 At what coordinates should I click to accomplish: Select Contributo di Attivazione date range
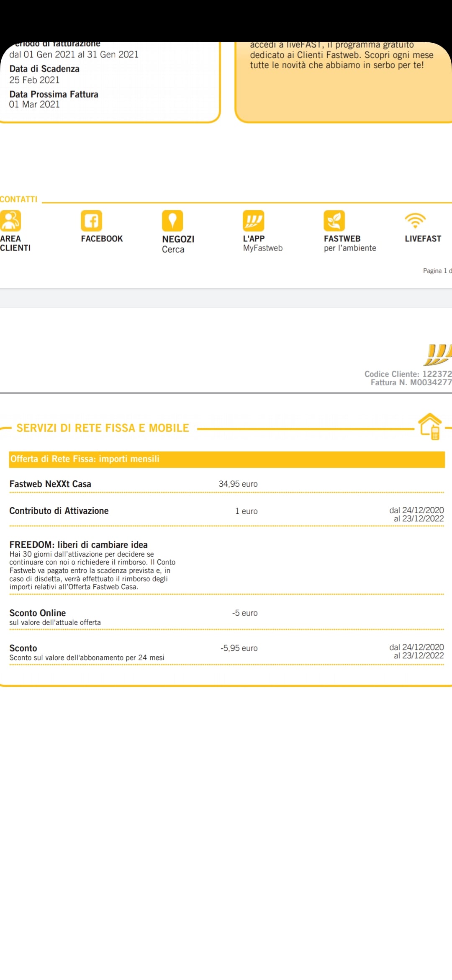416,514
